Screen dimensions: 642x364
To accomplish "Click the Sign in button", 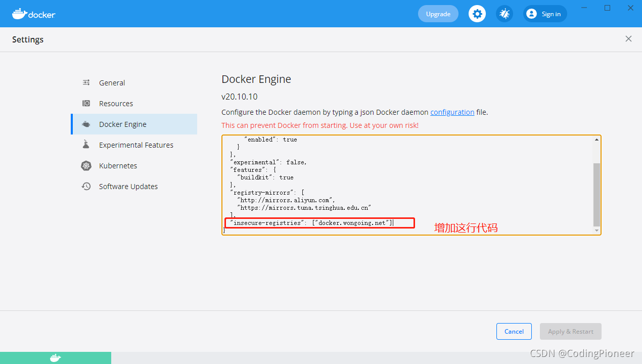I will [x=545, y=14].
